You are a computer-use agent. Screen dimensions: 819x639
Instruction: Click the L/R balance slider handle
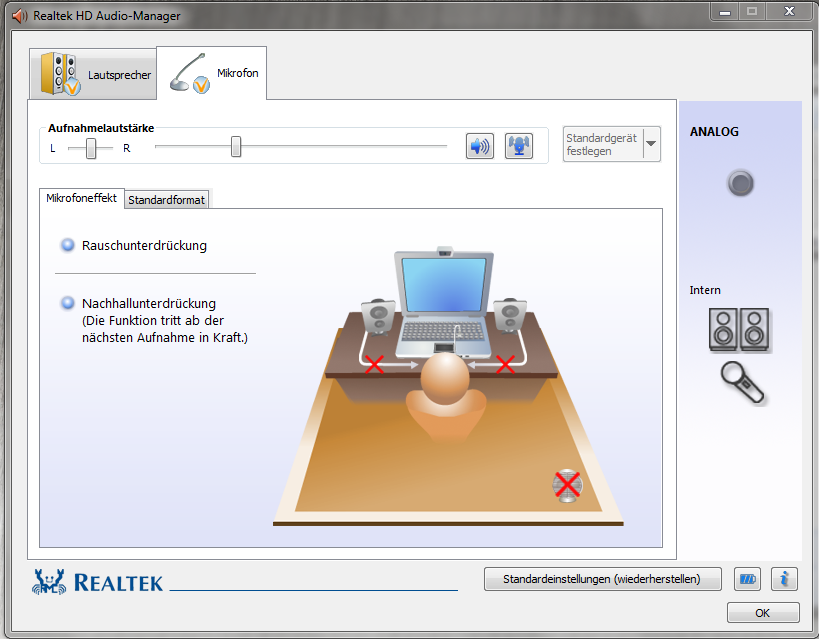[x=91, y=148]
